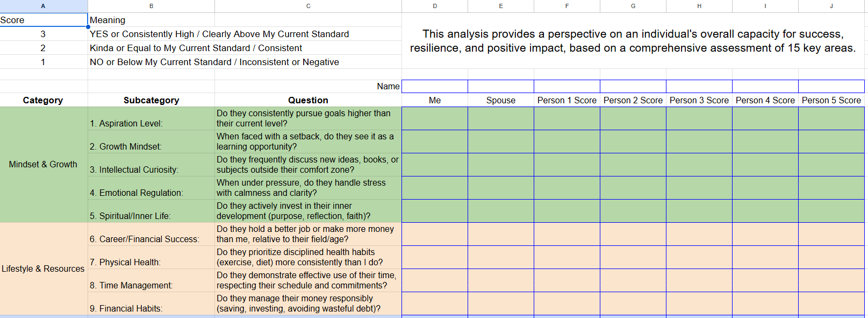The height and width of the screenshot is (318, 868).
Task: Select the analysis description text cell
Action: 633,41
